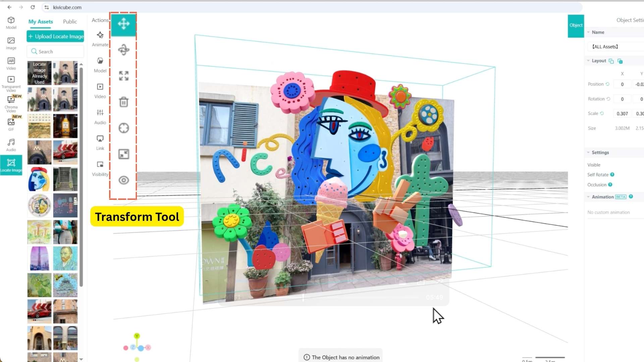This screenshot has height=362, width=644.
Task: Show help for Self Rotate
Action: pyautogui.click(x=612, y=175)
